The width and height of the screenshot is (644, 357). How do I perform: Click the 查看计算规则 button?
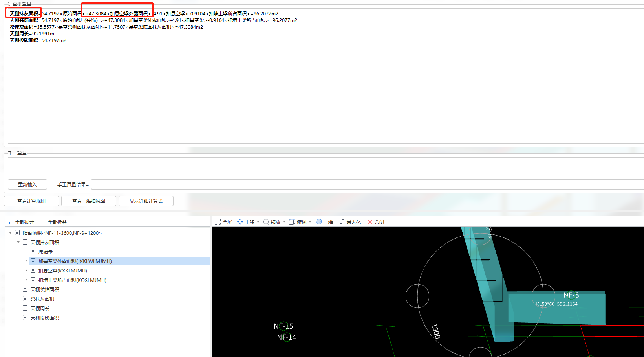click(31, 201)
